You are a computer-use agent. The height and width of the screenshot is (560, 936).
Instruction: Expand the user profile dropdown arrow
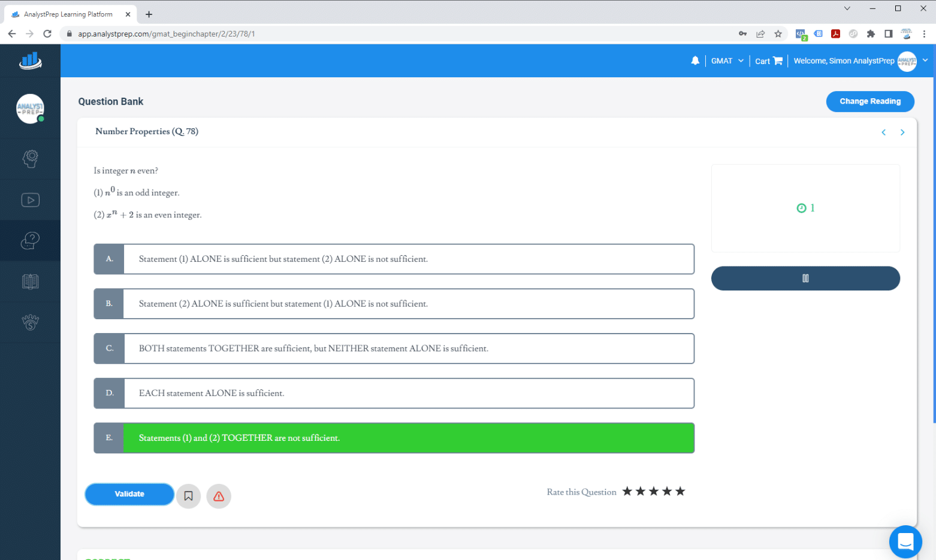(x=925, y=60)
